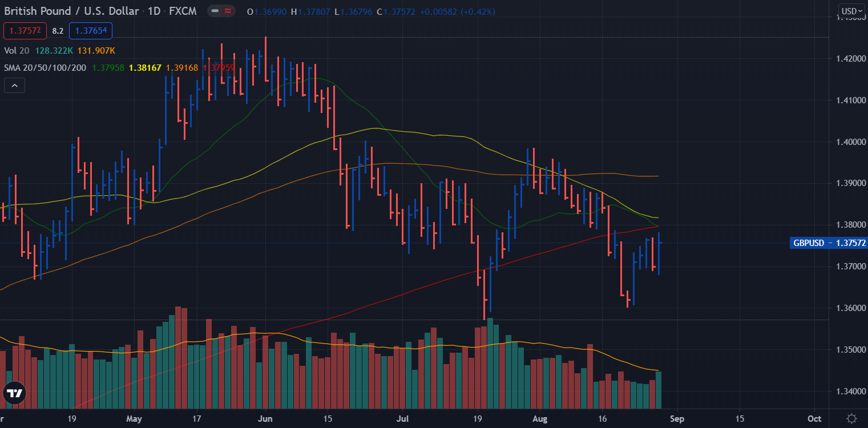
Task: Click the orange SMA value 1.39168
Action: 182,67
